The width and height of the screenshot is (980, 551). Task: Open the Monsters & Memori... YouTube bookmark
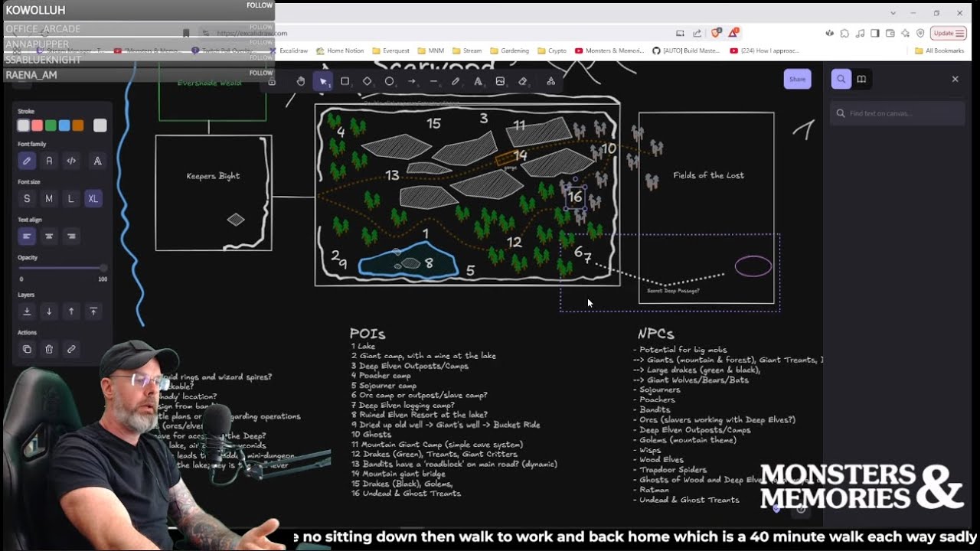click(x=609, y=51)
